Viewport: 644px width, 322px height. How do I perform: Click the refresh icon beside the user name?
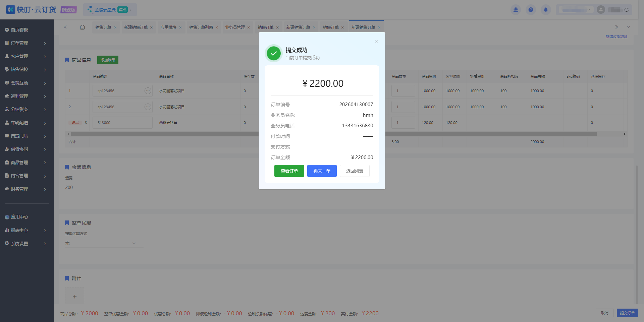coord(626,10)
